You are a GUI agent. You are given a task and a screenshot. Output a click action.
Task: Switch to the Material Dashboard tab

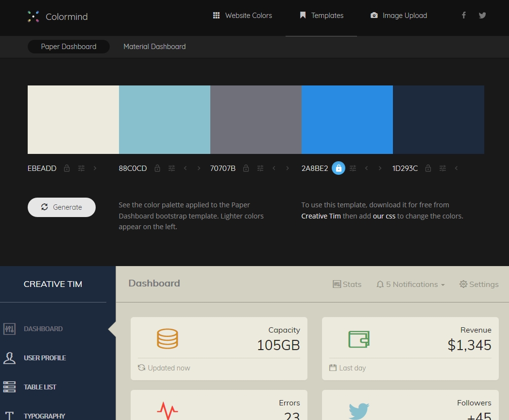pos(154,47)
